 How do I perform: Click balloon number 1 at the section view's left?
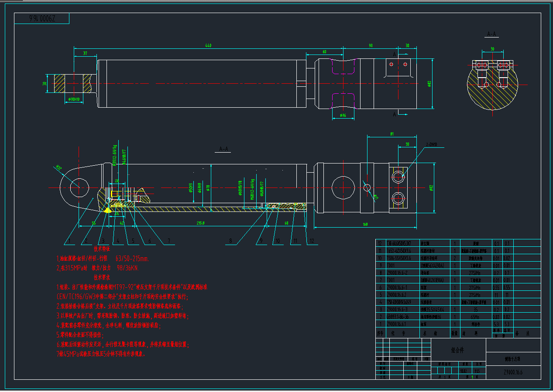pyautogui.click(x=69, y=241)
